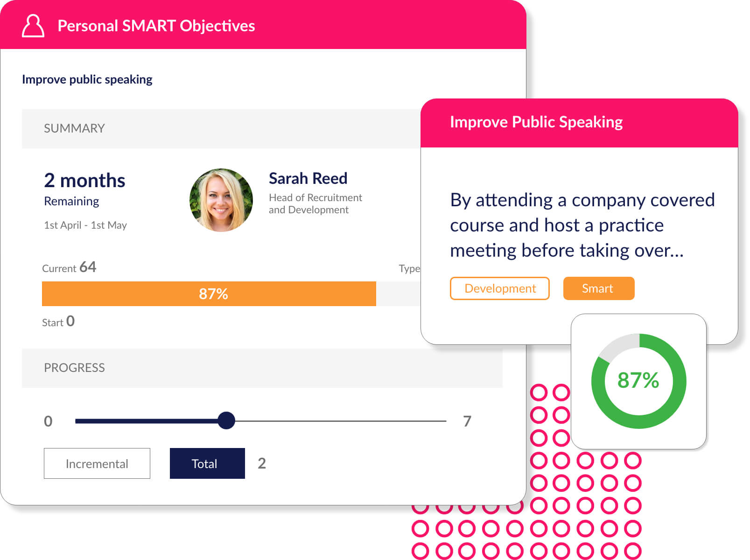Click the Development tag button

point(500,288)
